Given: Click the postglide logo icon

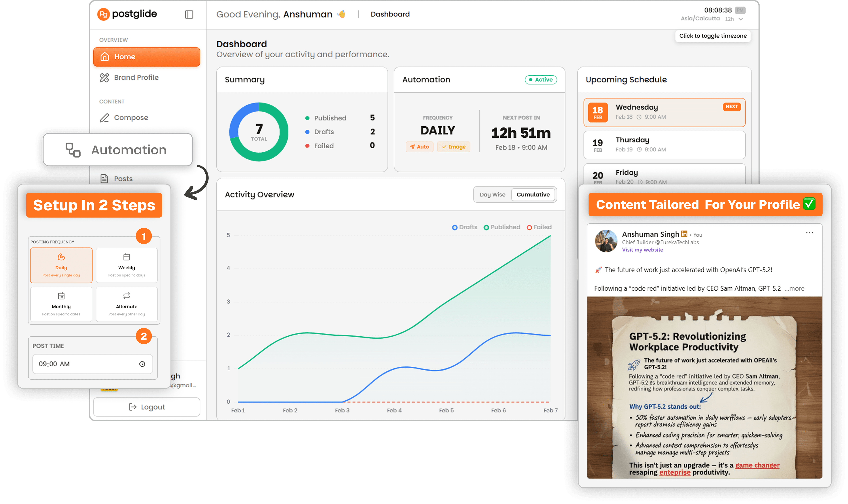Looking at the screenshot, I should (x=103, y=14).
